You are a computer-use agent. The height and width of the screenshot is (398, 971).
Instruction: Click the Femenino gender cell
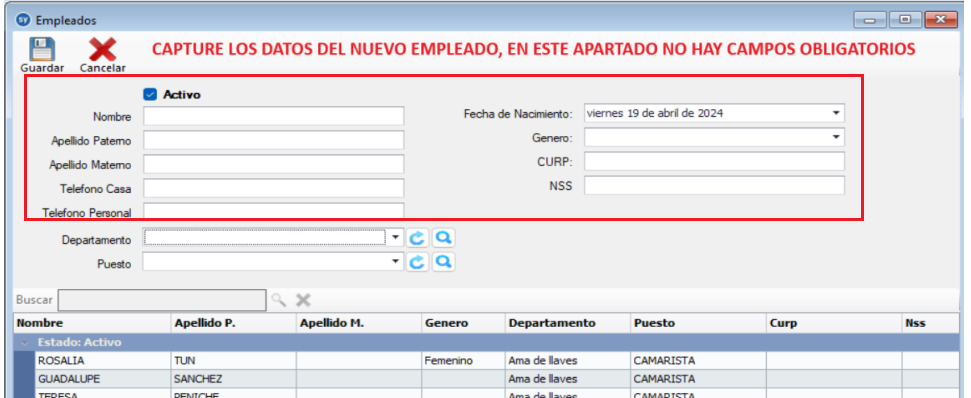(464, 360)
